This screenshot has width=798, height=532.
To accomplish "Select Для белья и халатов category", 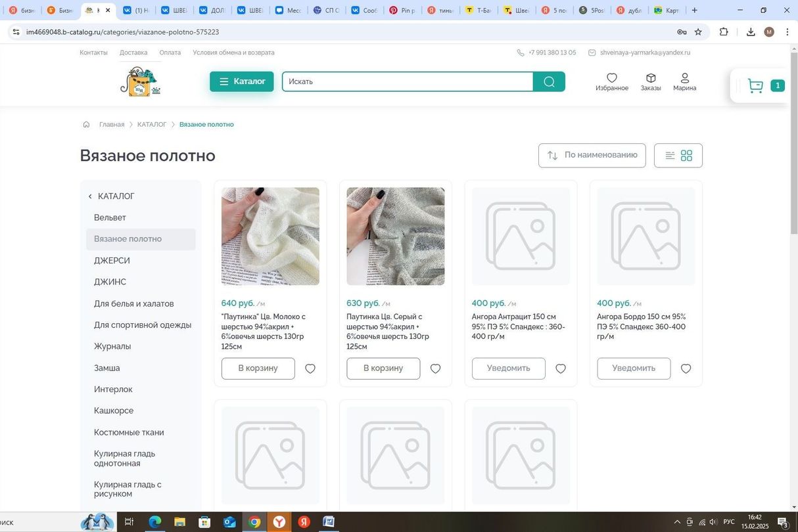I will click(134, 303).
